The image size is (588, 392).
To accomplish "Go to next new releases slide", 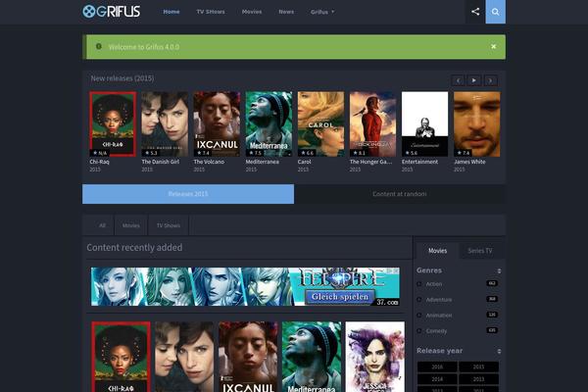I will coord(491,80).
